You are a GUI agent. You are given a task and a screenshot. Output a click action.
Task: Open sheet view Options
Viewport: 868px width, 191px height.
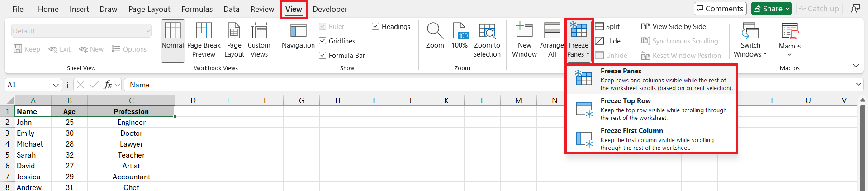tap(129, 49)
